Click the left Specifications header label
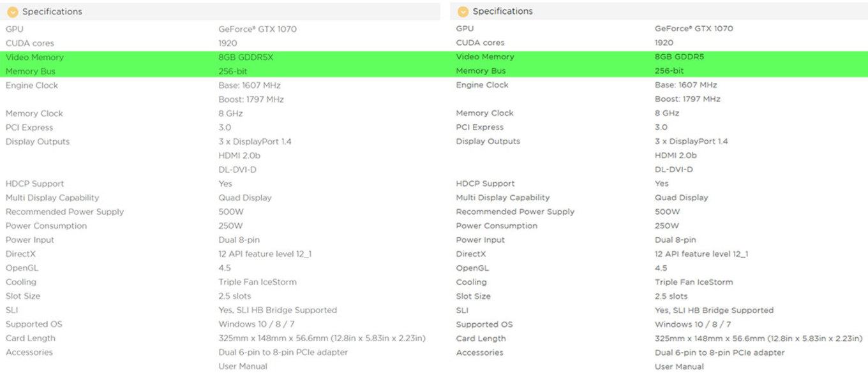Image resolution: width=868 pixels, height=378 pixels. click(x=52, y=11)
